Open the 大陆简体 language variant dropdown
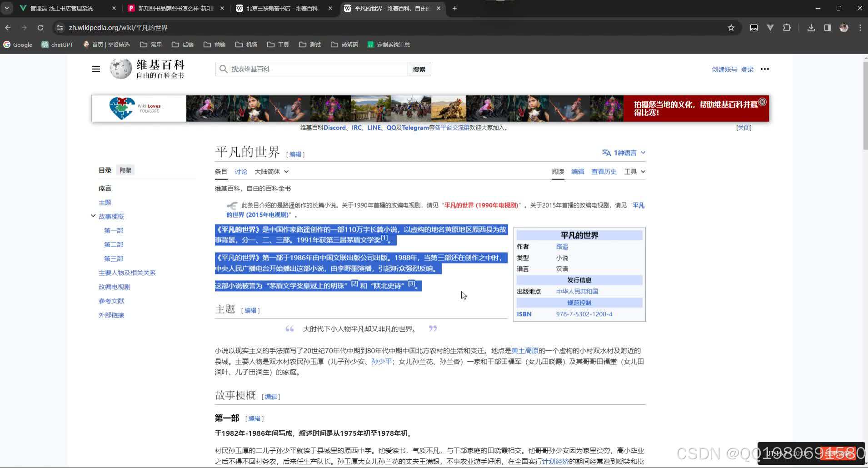Image resolution: width=868 pixels, height=468 pixels. point(271,171)
